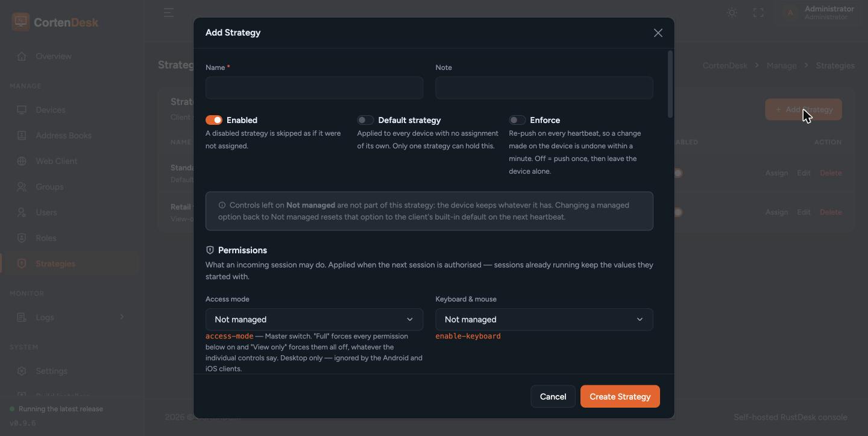Viewport: 868px width, 436px height.
Task: Click the Devices monitor icon
Action: pyautogui.click(x=22, y=110)
